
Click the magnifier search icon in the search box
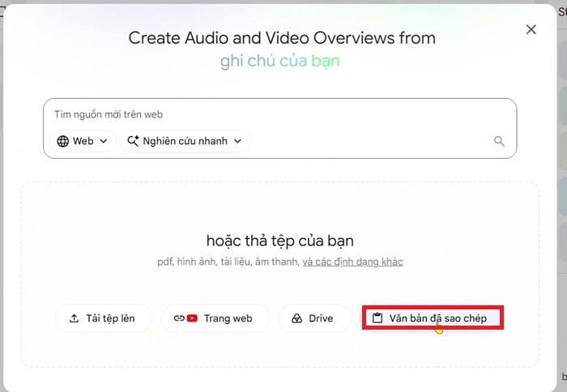(x=499, y=141)
